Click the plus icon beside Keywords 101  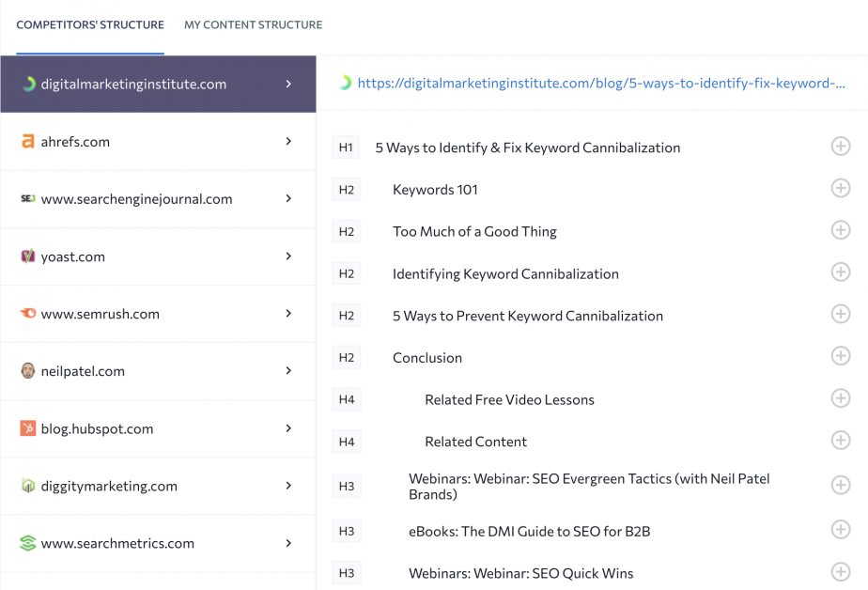pos(841,188)
